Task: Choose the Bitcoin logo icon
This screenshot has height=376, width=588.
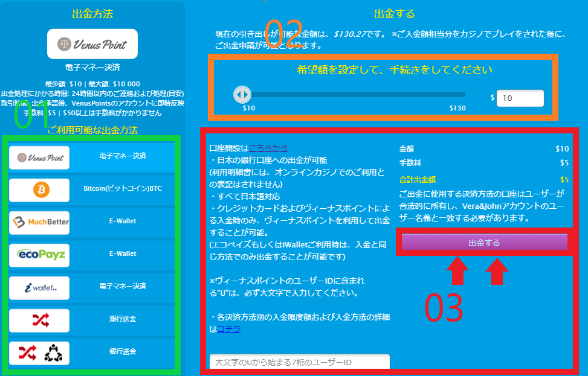Action: [39, 190]
